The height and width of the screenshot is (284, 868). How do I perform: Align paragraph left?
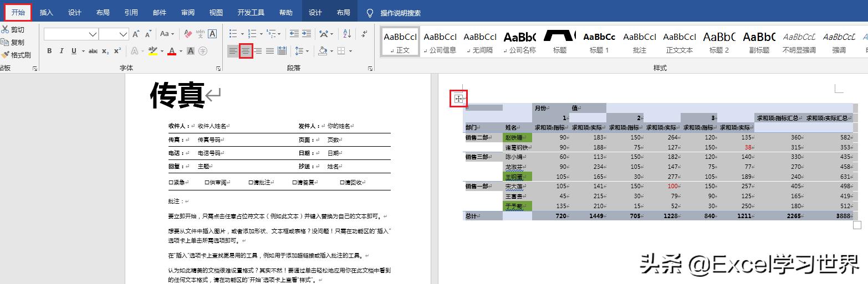[233, 51]
